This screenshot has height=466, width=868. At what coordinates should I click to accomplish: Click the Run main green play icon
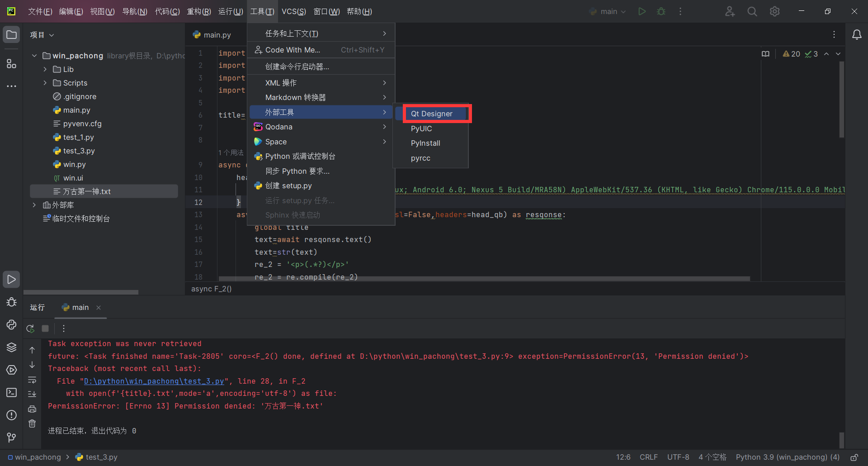point(642,11)
